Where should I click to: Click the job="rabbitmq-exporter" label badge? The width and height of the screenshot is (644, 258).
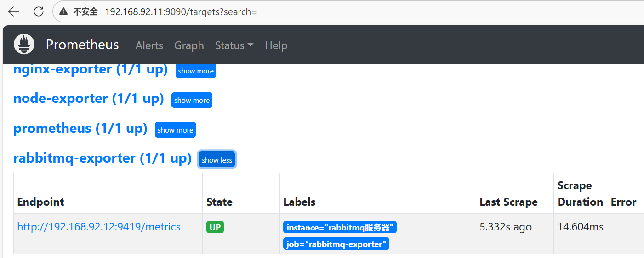click(x=336, y=244)
